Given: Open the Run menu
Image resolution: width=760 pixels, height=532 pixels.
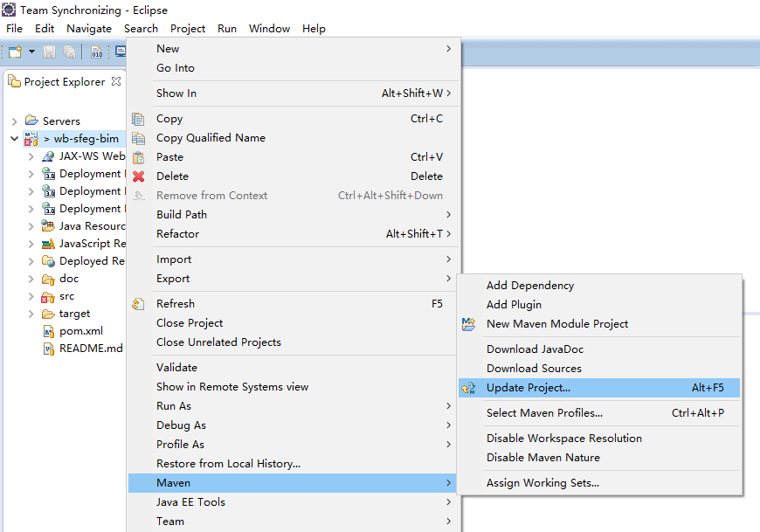Looking at the screenshot, I should click(x=227, y=29).
